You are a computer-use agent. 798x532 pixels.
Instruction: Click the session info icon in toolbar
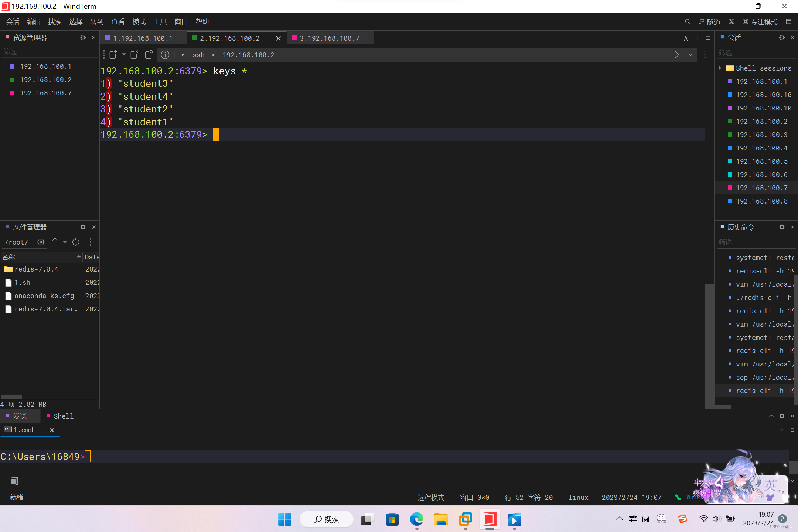pos(165,55)
